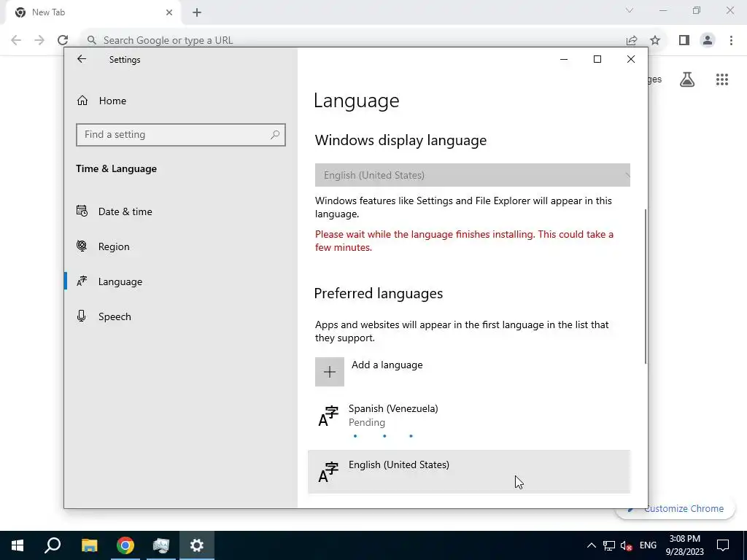Click Chrome back navigation arrow
Image resolution: width=747 pixels, height=560 pixels.
click(x=16, y=40)
